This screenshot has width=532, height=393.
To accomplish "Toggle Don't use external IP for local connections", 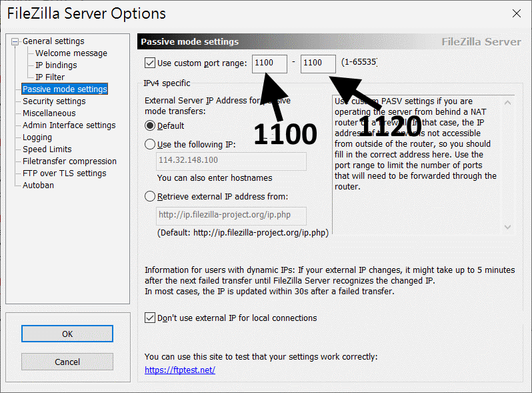I will pos(149,318).
